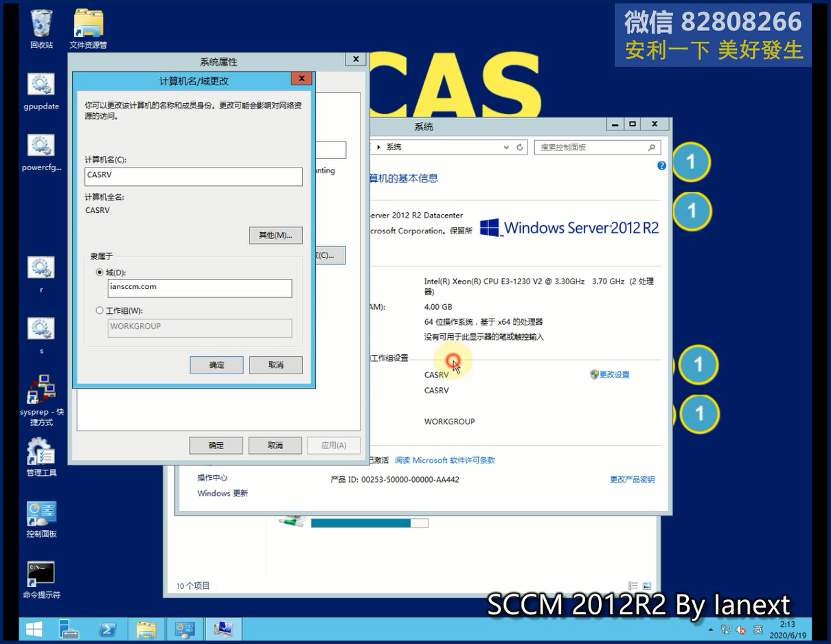Open the 操作中心 link
The image size is (831, 644).
pos(212,478)
